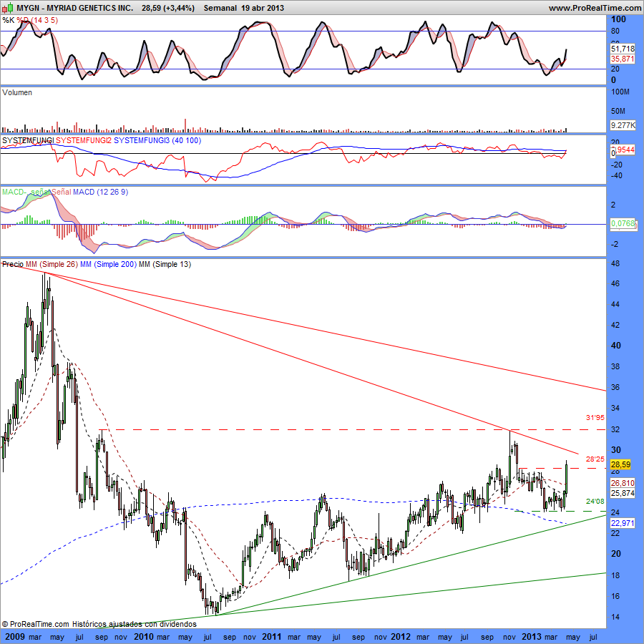The image size is (644, 644).
Task: Click the yellow current price tag 28,59
Action: click(x=620, y=464)
